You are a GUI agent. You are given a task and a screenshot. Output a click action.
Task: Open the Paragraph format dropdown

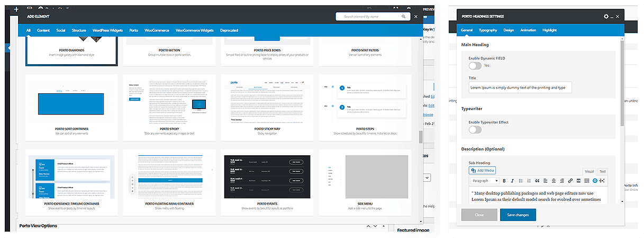tap(484, 181)
